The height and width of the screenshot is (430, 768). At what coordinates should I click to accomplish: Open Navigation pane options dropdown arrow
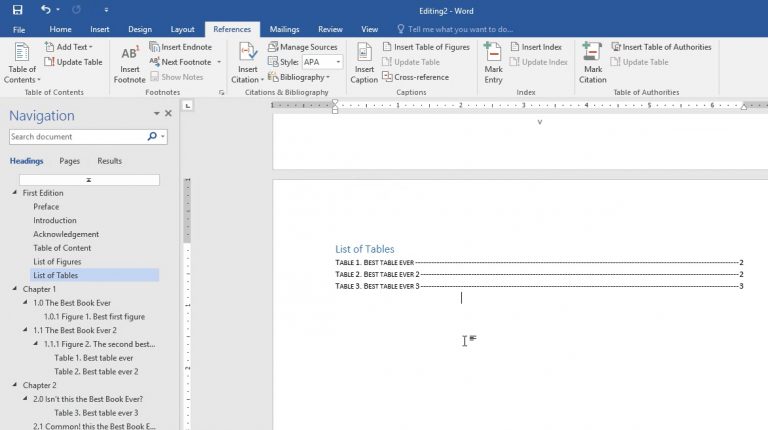click(x=156, y=114)
